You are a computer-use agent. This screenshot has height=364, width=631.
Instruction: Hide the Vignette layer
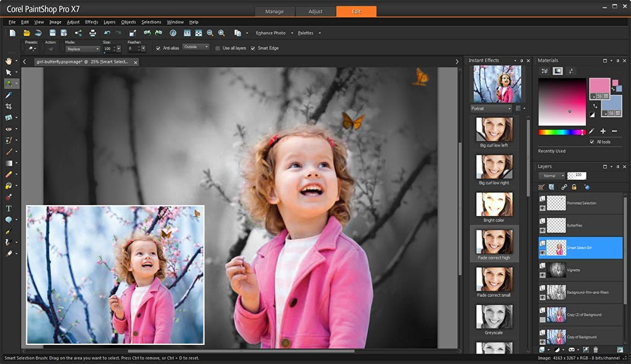(x=542, y=273)
